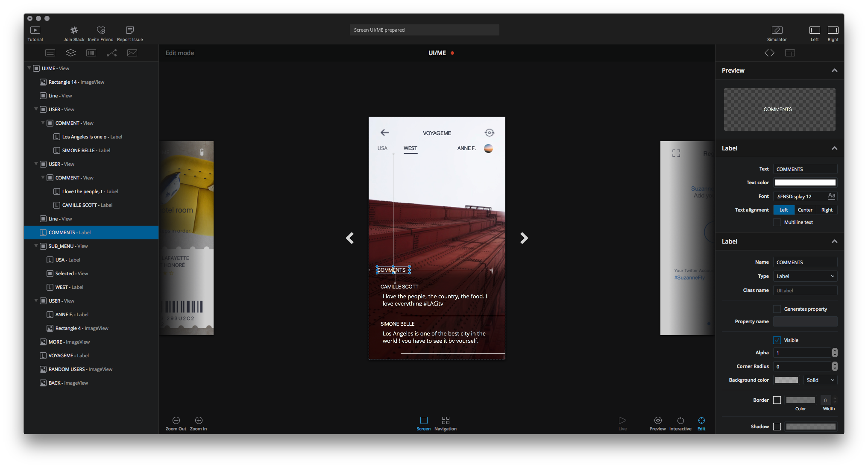The height and width of the screenshot is (468, 868).
Task: Switch to Interactive mode icon
Action: tap(680, 421)
